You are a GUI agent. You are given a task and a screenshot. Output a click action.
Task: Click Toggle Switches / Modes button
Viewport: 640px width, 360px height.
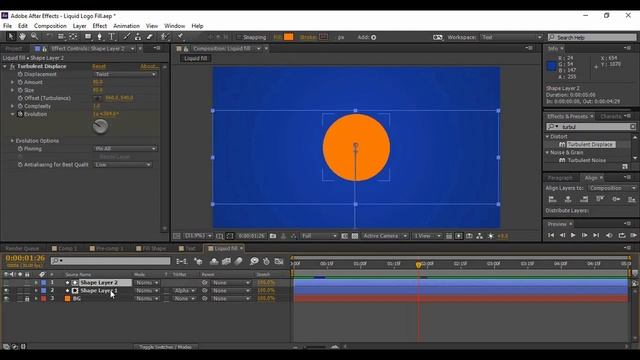click(x=165, y=347)
